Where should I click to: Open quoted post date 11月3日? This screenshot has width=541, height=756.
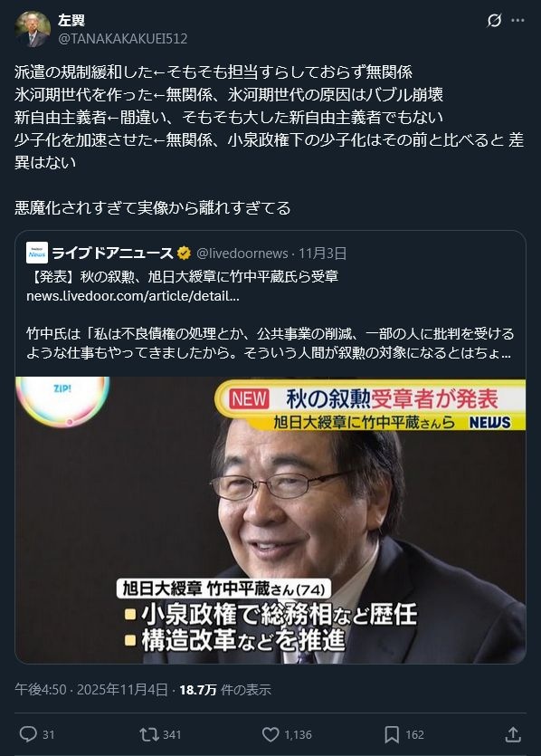pyautogui.click(x=322, y=254)
